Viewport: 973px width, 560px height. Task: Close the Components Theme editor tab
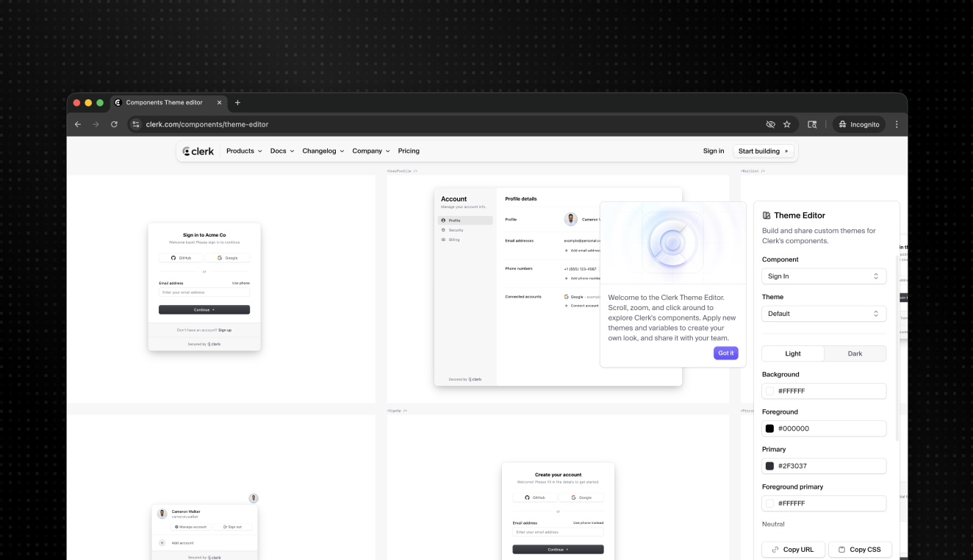pyautogui.click(x=219, y=103)
